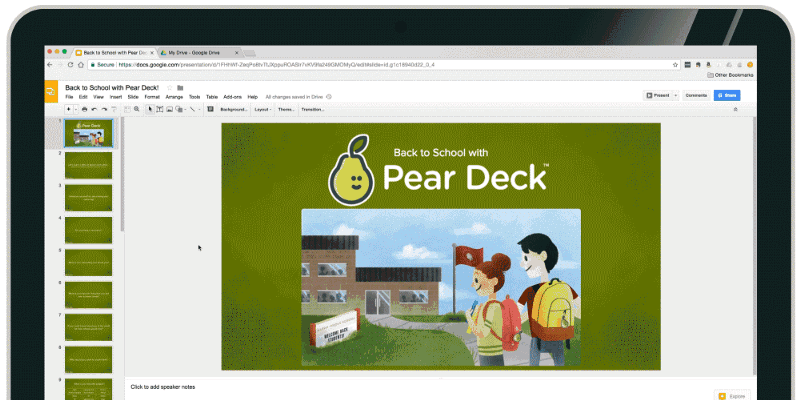Click the zoom to fit icon
Image resolution: width=800 pixels, height=400 pixels.
click(x=127, y=109)
